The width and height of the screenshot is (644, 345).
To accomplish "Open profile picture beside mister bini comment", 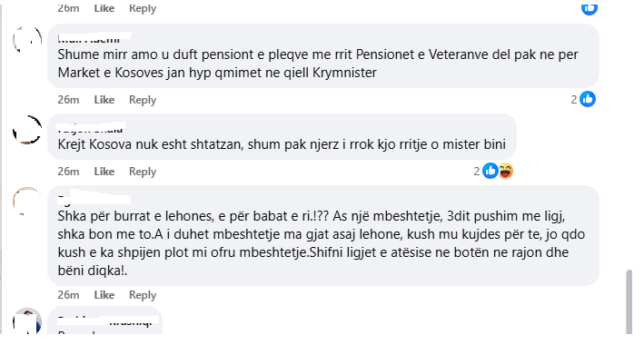I will point(27,130).
